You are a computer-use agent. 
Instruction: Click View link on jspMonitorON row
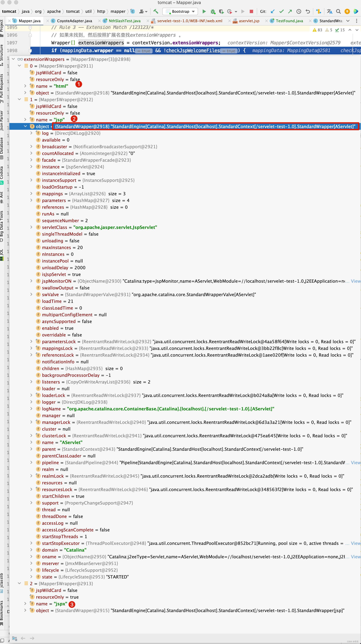355,281
